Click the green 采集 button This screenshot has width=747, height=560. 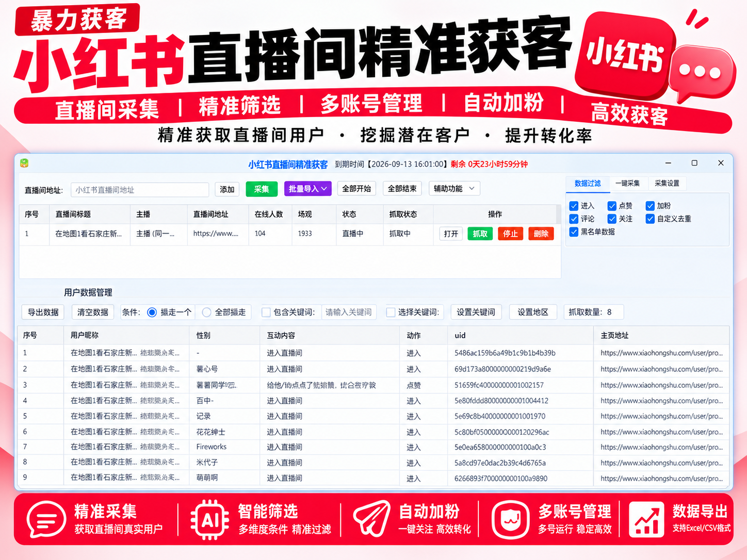pos(262,189)
